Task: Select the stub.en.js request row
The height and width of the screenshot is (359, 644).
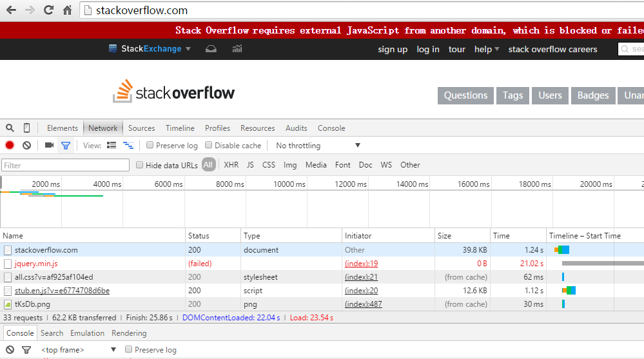Action: point(322,291)
